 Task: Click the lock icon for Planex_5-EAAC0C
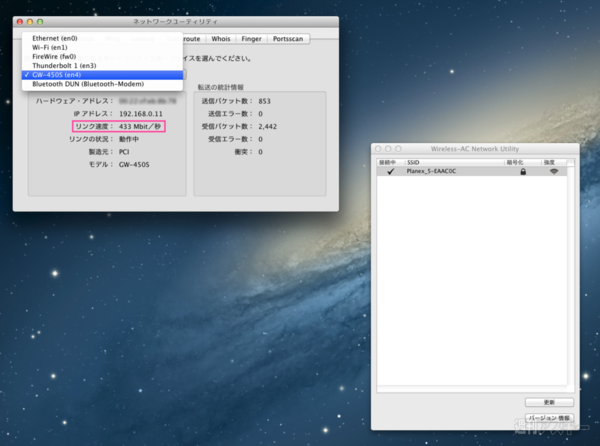click(522, 172)
